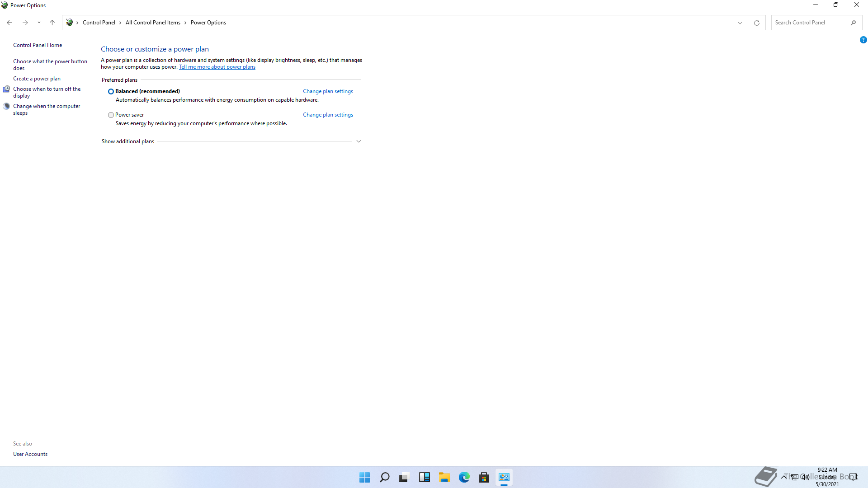
Task: Minimize the Power Options window
Action: (x=816, y=5)
